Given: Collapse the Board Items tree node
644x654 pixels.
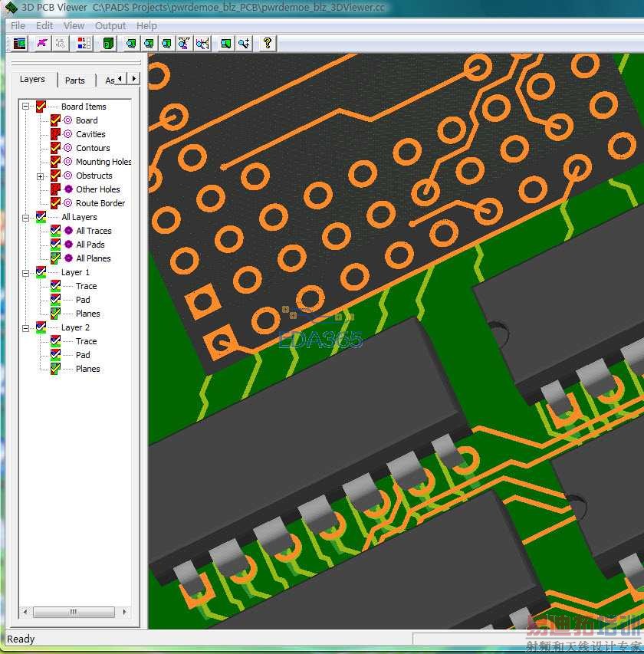Looking at the screenshot, I should pyautogui.click(x=26, y=107).
